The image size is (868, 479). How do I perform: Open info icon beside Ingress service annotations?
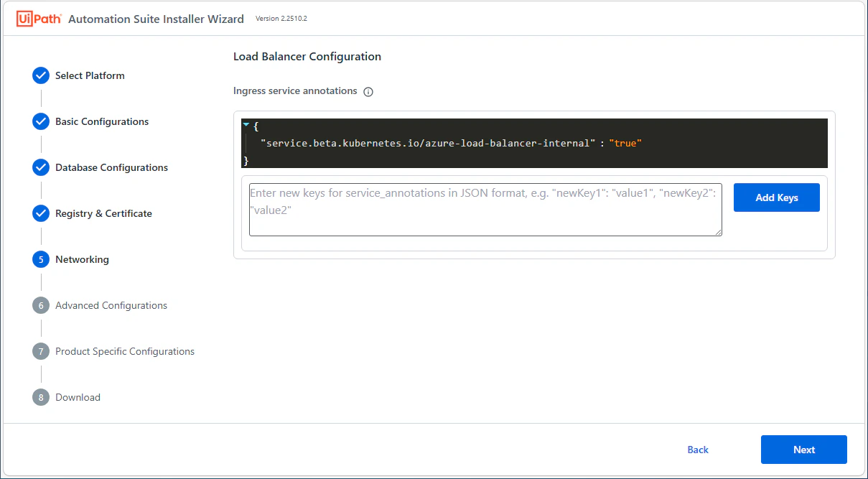pos(368,92)
